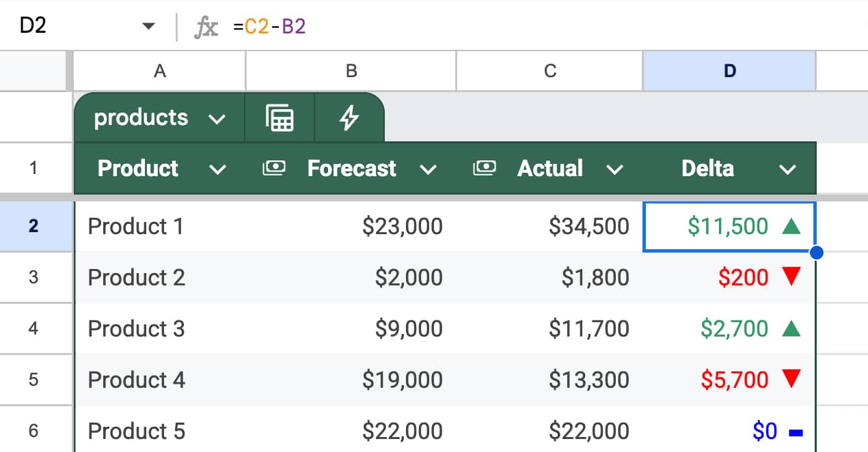Click the blue fill handle on cell D2
The width and height of the screenshot is (868, 452).
815,253
